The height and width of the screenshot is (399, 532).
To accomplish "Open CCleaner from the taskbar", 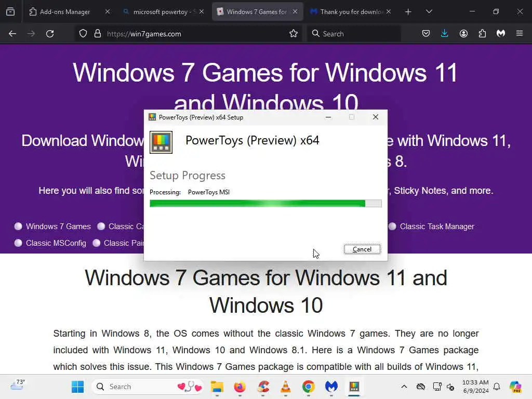I will (263, 387).
